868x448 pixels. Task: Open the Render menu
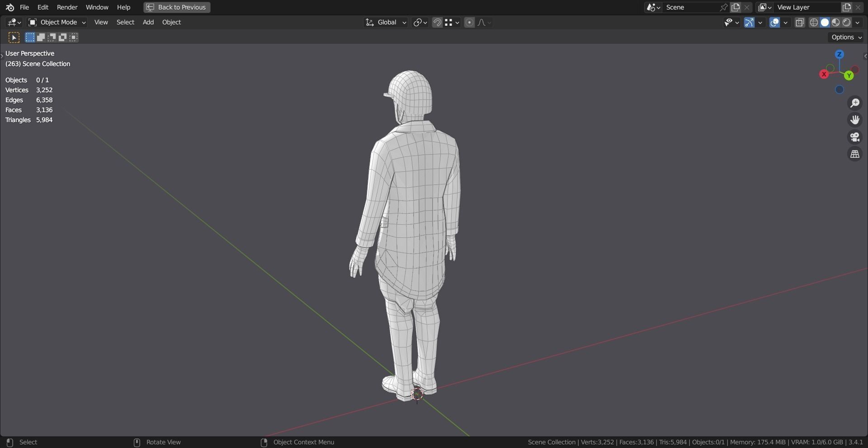pos(67,7)
